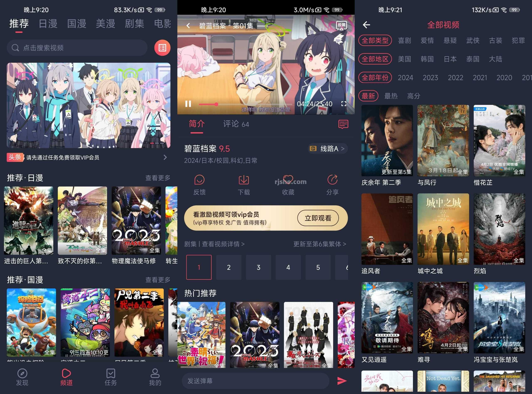
Task: Click 立即观看 VIP button
Action: click(319, 218)
